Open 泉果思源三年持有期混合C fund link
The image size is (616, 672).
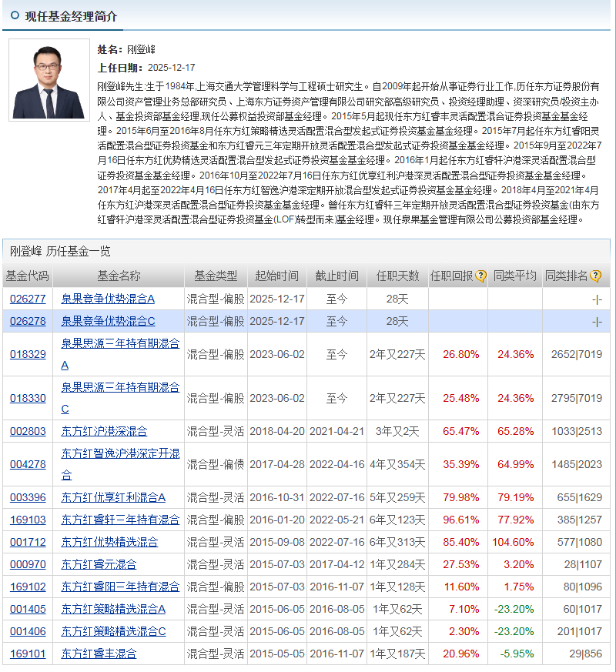pos(120,387)
